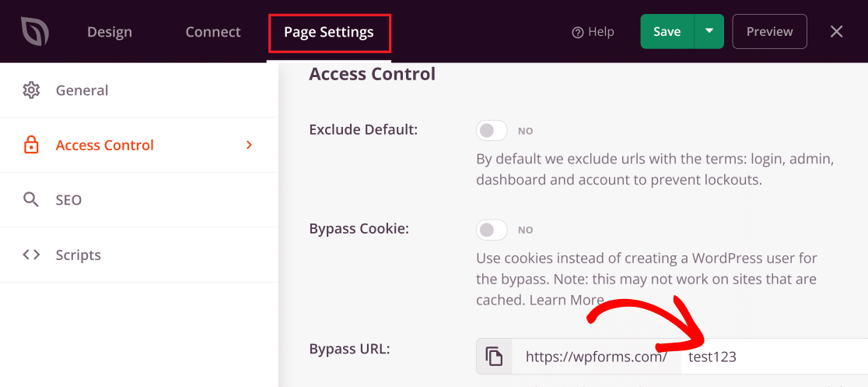Open the Connect tab
Viewport: 868px width, 387px height.
click(x=213, y=32)
